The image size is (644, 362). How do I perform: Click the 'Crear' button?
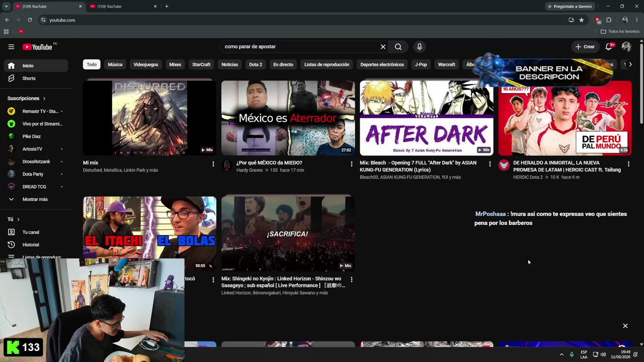point(585,47)
